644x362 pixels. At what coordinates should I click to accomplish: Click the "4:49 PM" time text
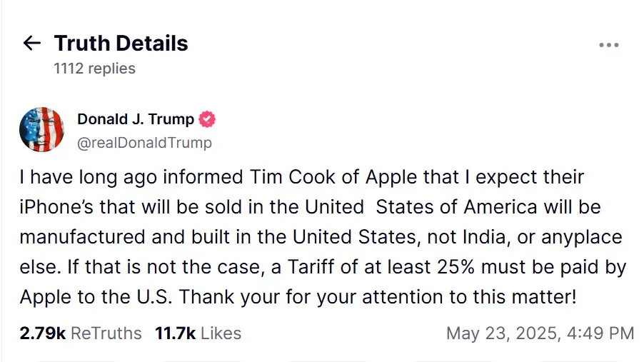click(605, 333)
